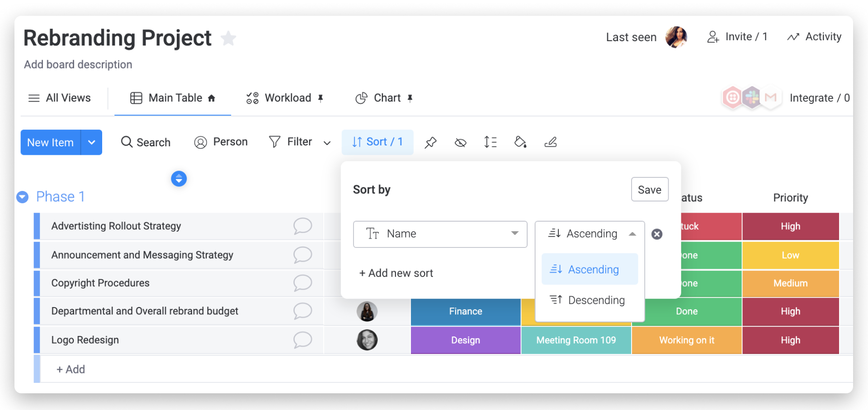Open the Name column sort dropdown
This screenshot has width=868, height=410.
click(x=440, y=234)
